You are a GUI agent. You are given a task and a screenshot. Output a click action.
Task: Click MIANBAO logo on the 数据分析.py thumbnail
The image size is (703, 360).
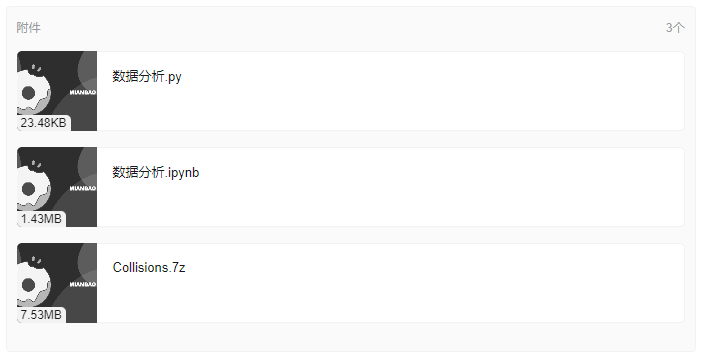(x=83, y=92)
